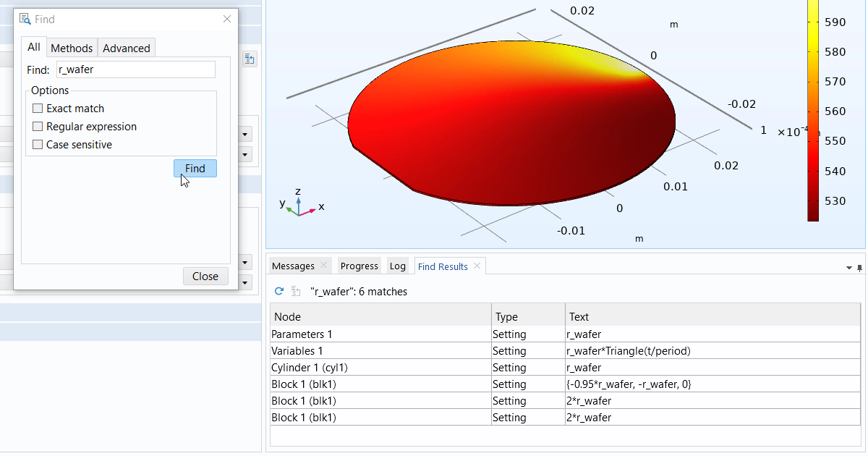Open the bottommost dropdown arrow beside the dialog
The width and height of the screenshot is (868, 456).
[x=246, y=282]
